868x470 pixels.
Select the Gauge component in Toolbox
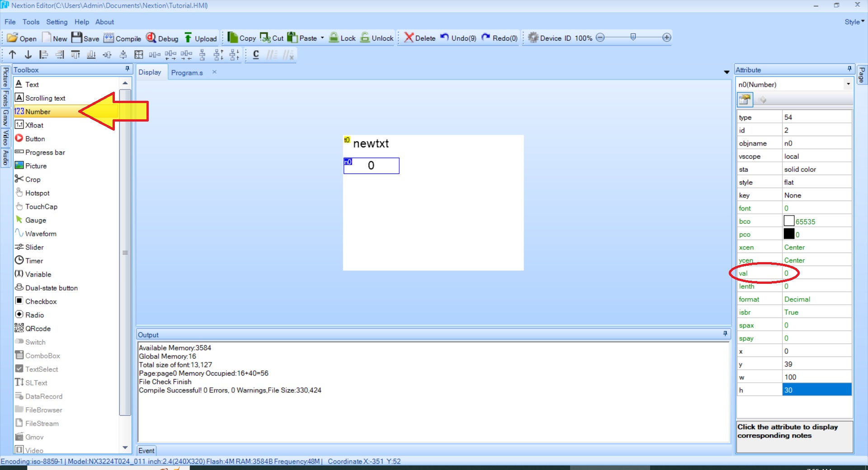35,220
